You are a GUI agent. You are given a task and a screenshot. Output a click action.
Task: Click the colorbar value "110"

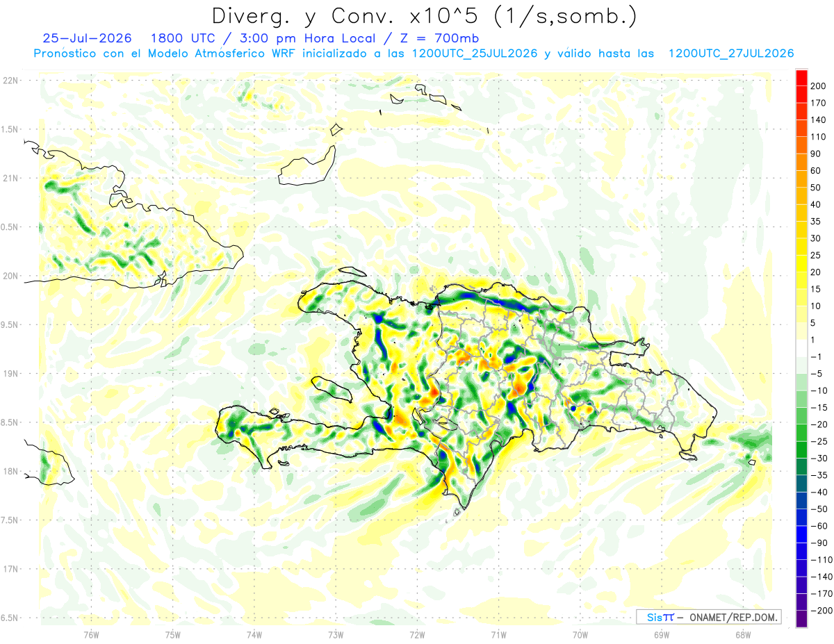tap(818, 137)
